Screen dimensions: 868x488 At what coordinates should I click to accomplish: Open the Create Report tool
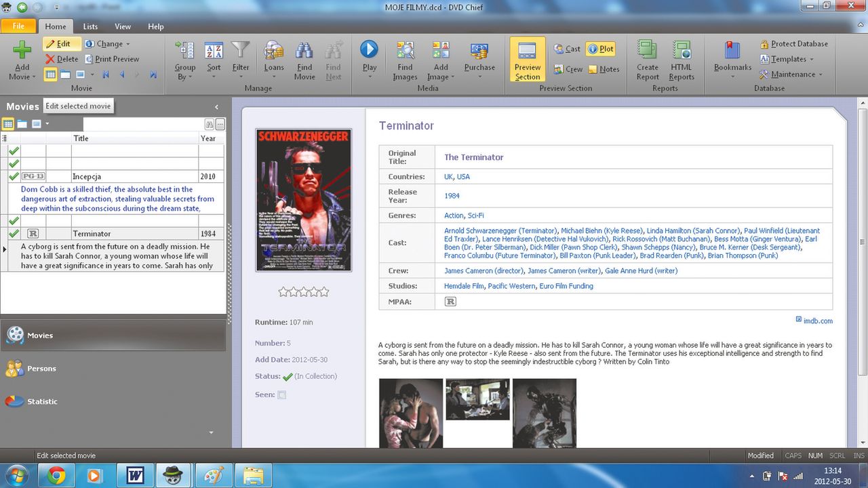[x=648, y=60]
